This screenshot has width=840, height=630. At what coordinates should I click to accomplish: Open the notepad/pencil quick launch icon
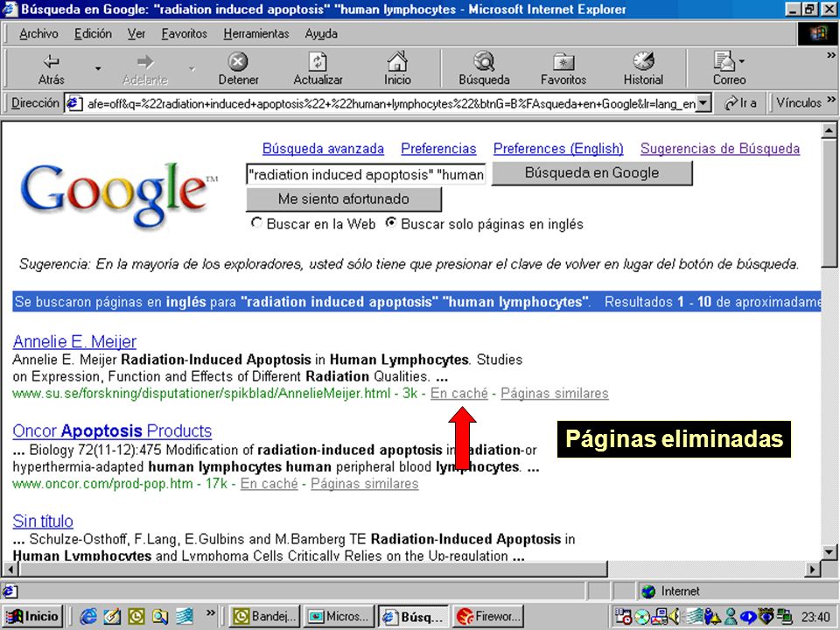pyautogui.click(x=112, y=617)
